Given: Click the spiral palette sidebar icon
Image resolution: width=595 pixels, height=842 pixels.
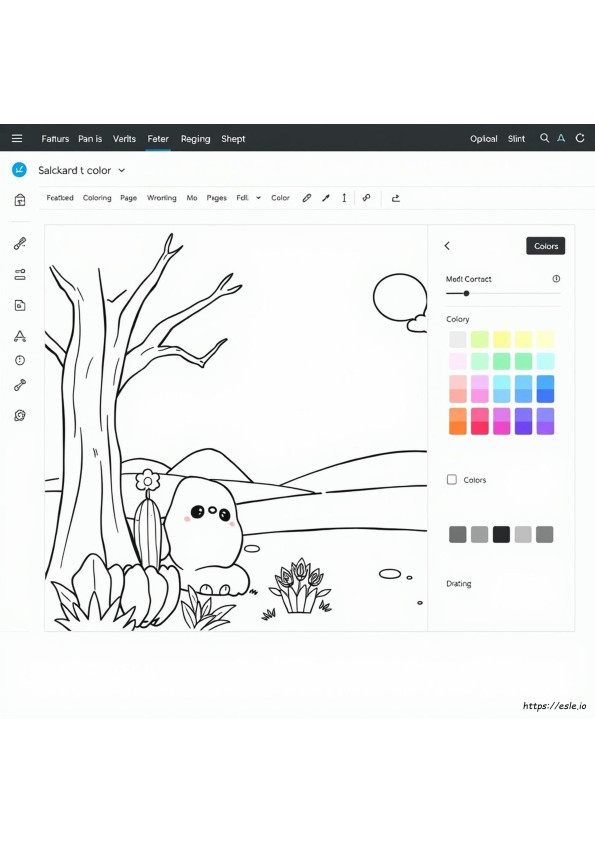Looking at the screenshot, I should (x=20, y=415).
